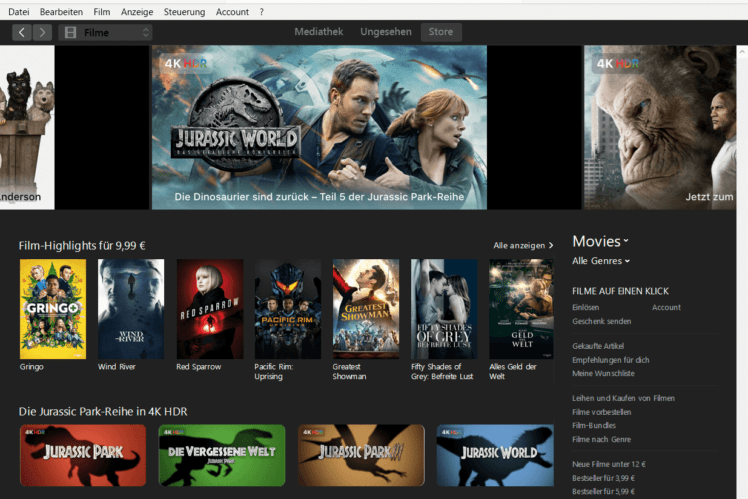Open Bestseller für 5,99 € link
The width and height of the screenshot is (748, 499).
(x=603, y=492)
